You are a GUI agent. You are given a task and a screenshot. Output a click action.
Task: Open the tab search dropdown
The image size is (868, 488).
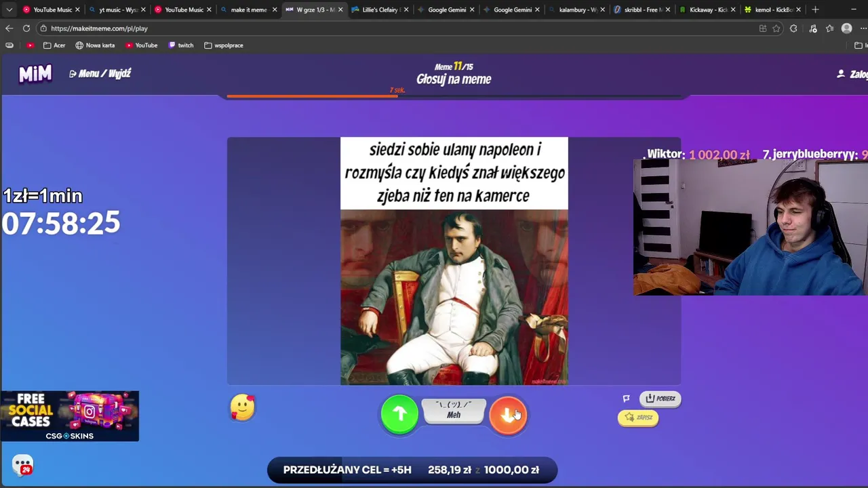(9, 9)
